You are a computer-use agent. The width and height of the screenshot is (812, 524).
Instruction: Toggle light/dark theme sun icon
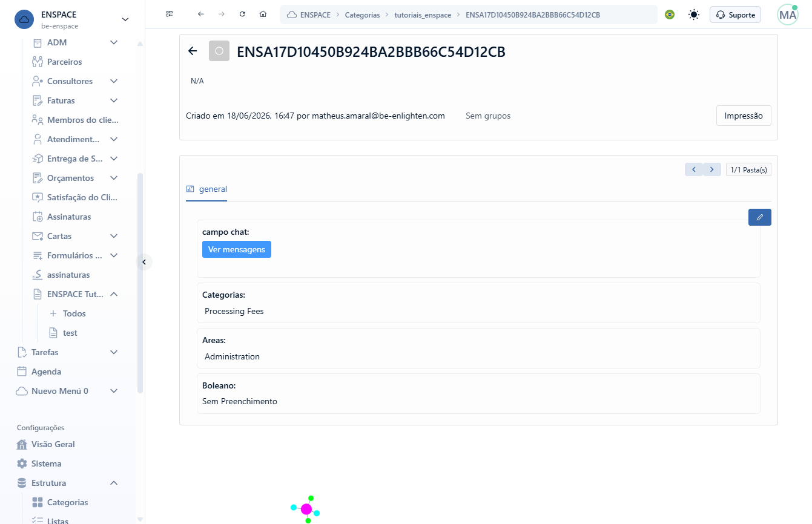694,15
